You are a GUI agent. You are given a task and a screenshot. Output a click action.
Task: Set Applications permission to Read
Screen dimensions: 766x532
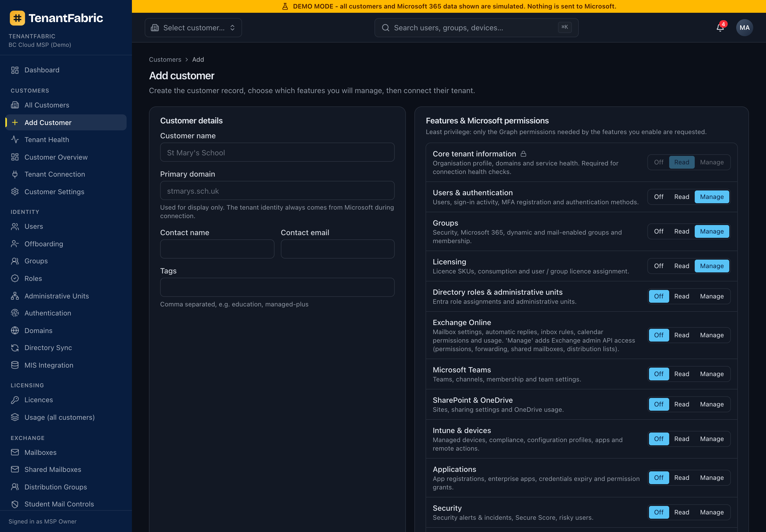point(682,478)
